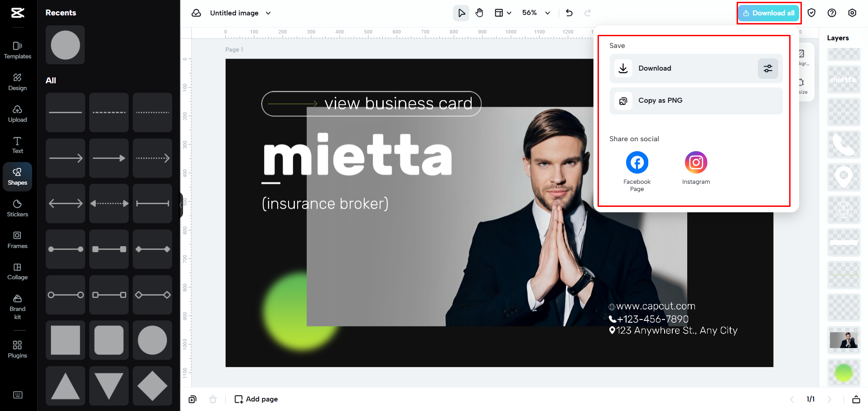Open the canvas layout dropdown
This screenshot has width=868, height=411.
(x=503, y=13)
